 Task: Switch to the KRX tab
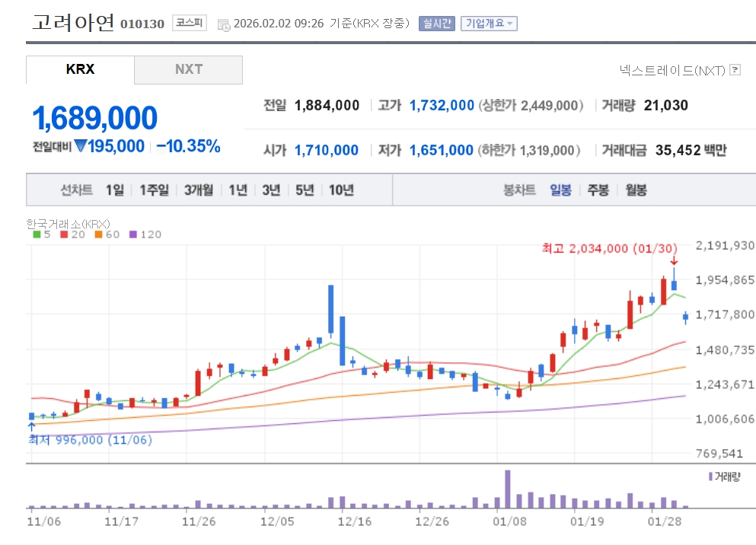(80, 69)
